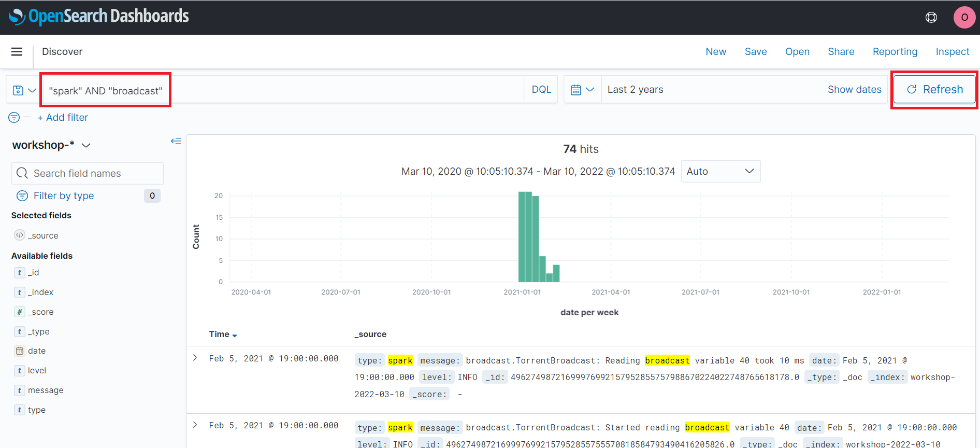980x448 pixels.
Task: Click the Filter by type icon
Action: 22,195
